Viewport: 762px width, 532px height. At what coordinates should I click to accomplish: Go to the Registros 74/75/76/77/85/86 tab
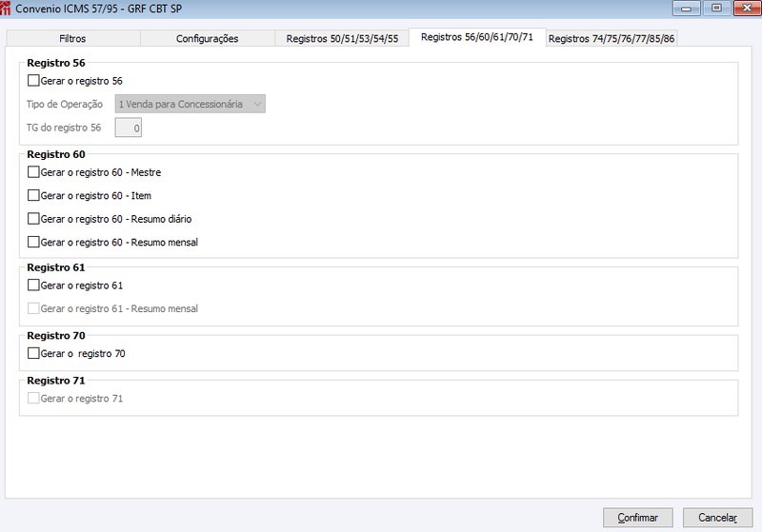click(612, 38)
